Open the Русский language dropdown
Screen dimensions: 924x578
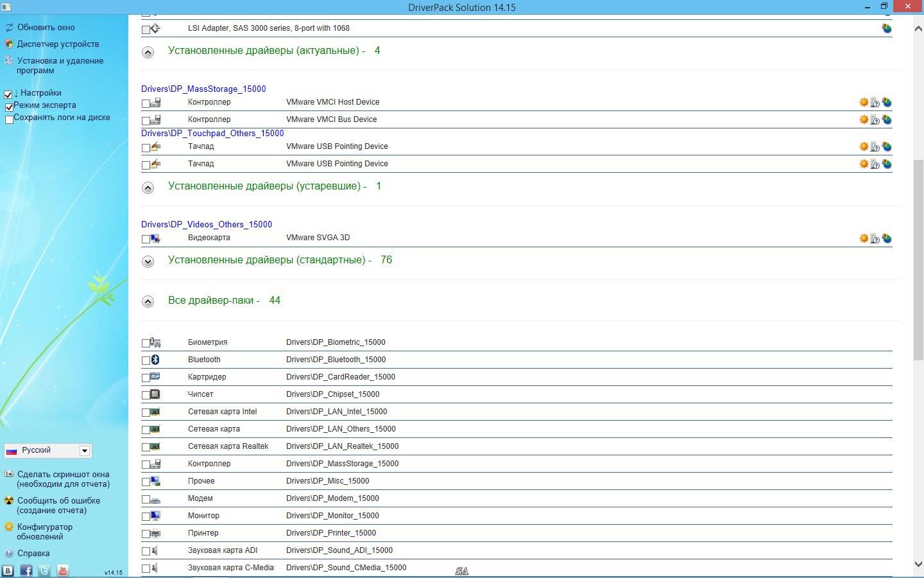[x=47, y=451]
